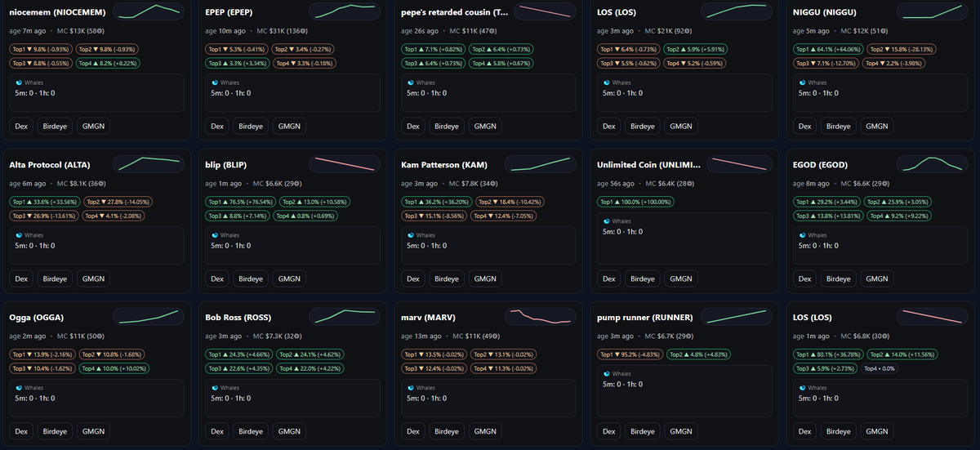Click the Alta Protocol (ALTA) title
Viewport: 980px width, 450px height.
49,165
